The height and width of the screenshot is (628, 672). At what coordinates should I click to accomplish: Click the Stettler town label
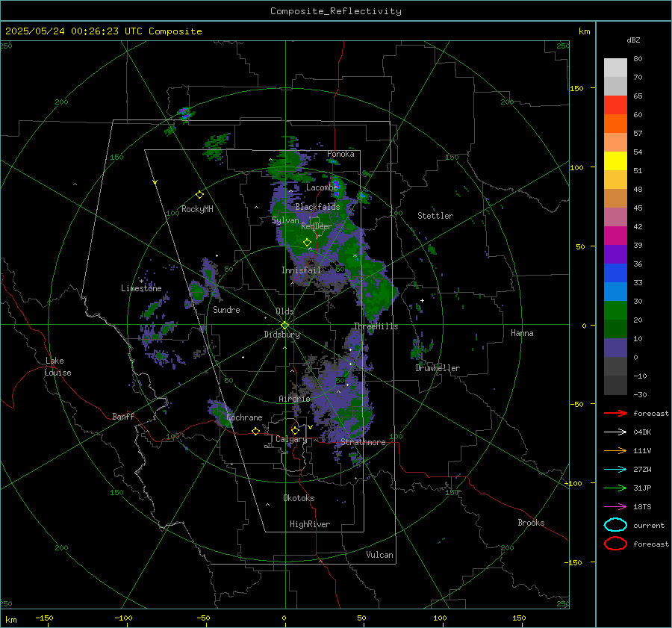point(435,216)
